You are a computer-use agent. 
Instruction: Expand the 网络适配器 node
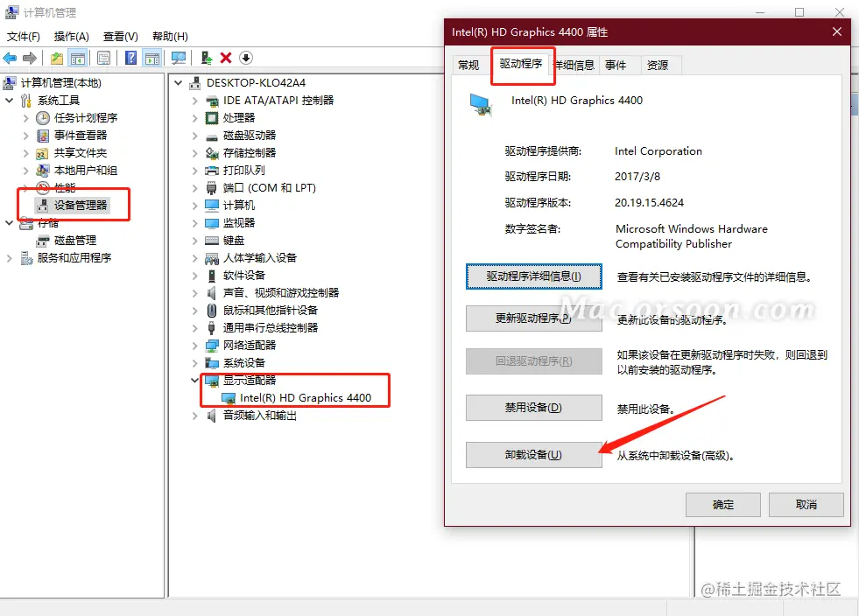click(x=194, y=346)
